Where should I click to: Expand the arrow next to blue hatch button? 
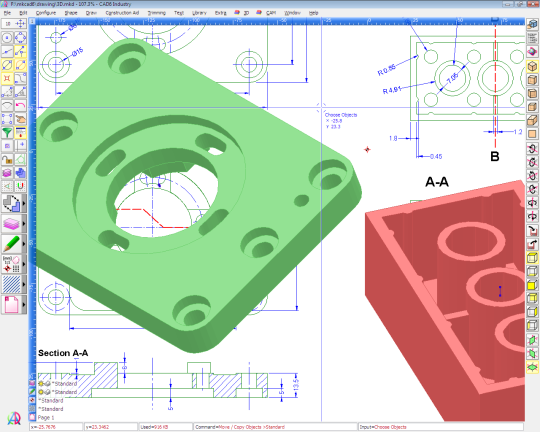pos(24,285)
